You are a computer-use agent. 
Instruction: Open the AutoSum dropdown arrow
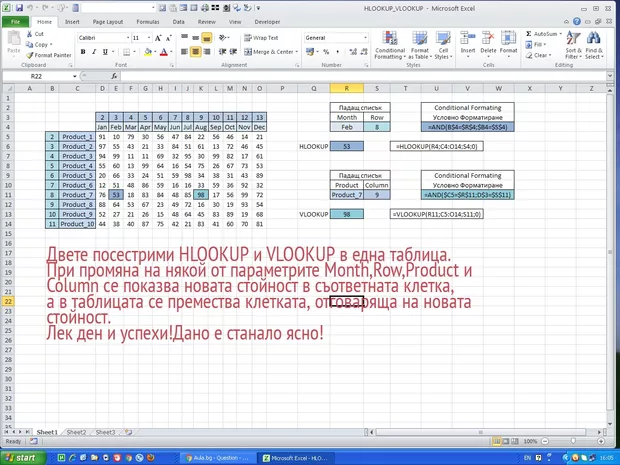[x=560, y=34]
